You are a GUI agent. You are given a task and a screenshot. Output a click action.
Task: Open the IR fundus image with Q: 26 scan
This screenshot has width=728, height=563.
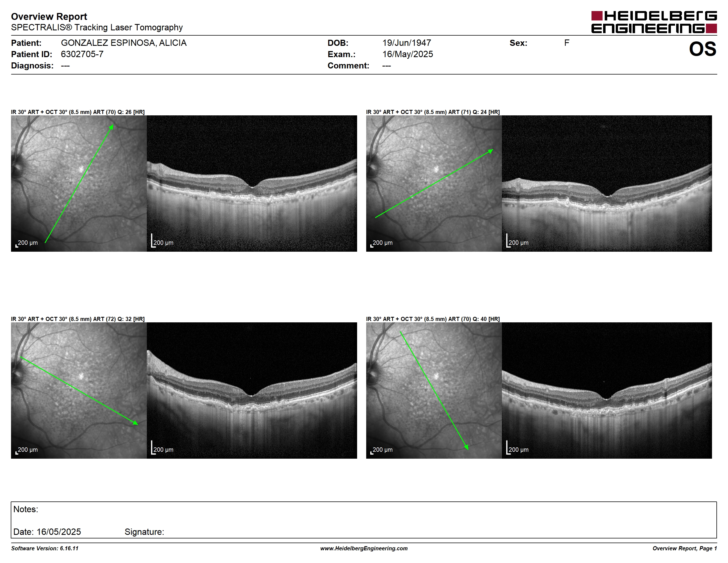79,184
